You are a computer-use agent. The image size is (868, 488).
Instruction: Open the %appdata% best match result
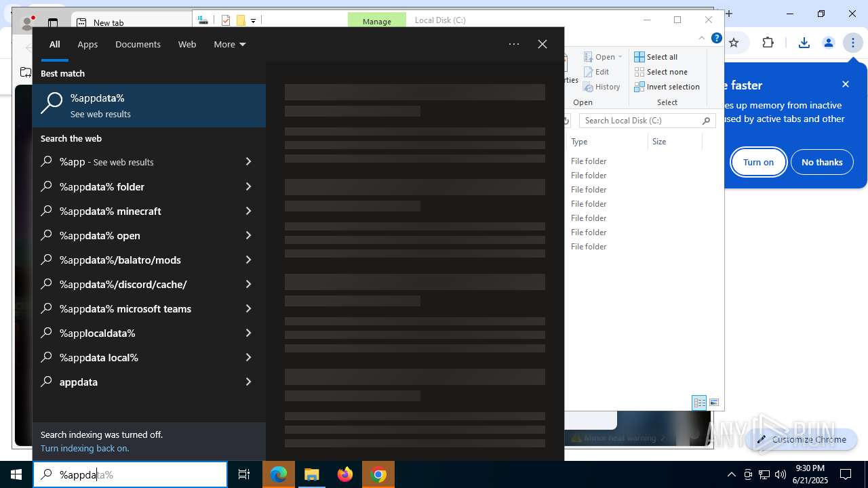click(x=149, y=106)
